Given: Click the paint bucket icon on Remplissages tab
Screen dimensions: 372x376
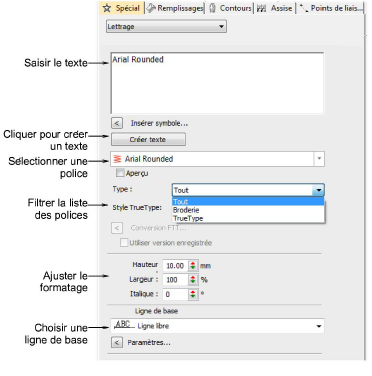Looking at the screenshot, I should pos(151,8).
